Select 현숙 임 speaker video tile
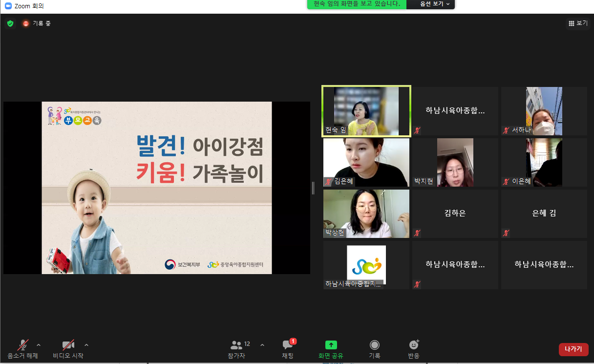 click(x=366, y=111)
